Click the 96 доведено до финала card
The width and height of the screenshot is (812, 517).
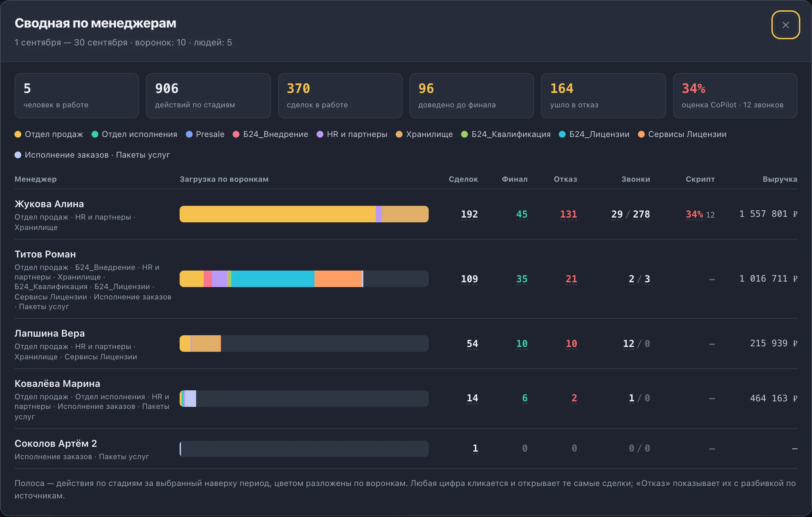[x=471, y=96]
